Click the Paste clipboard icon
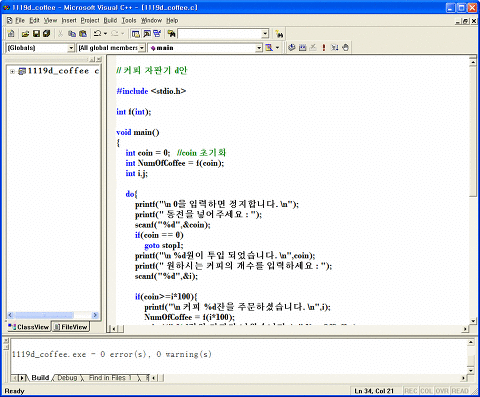 click(83, 34)
